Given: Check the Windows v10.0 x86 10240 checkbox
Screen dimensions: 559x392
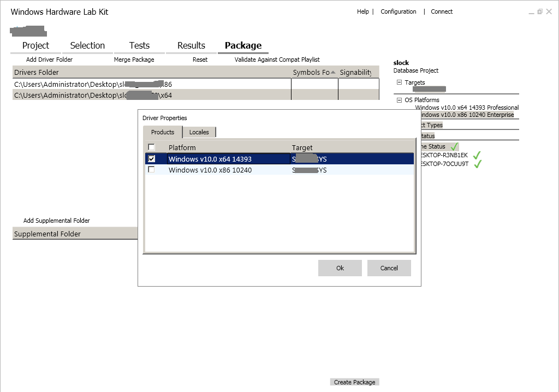Looking at the screenshot, I should tap(152, 169).
